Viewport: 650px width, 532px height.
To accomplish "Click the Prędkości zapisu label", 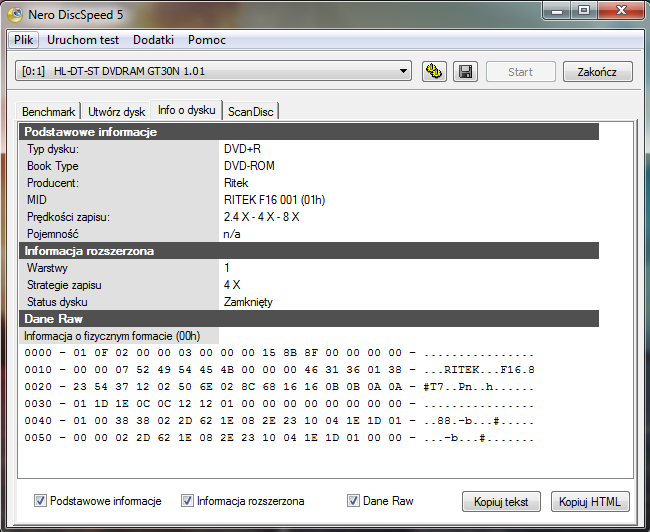I will point(68,217).
